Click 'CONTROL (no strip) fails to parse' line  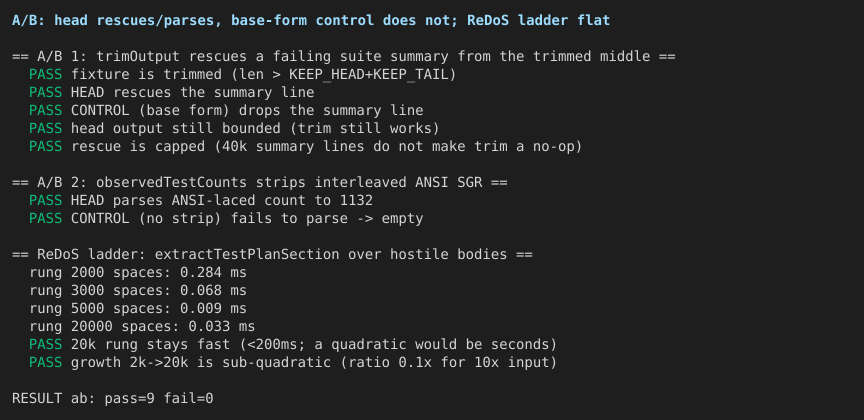tap(226, 219)
